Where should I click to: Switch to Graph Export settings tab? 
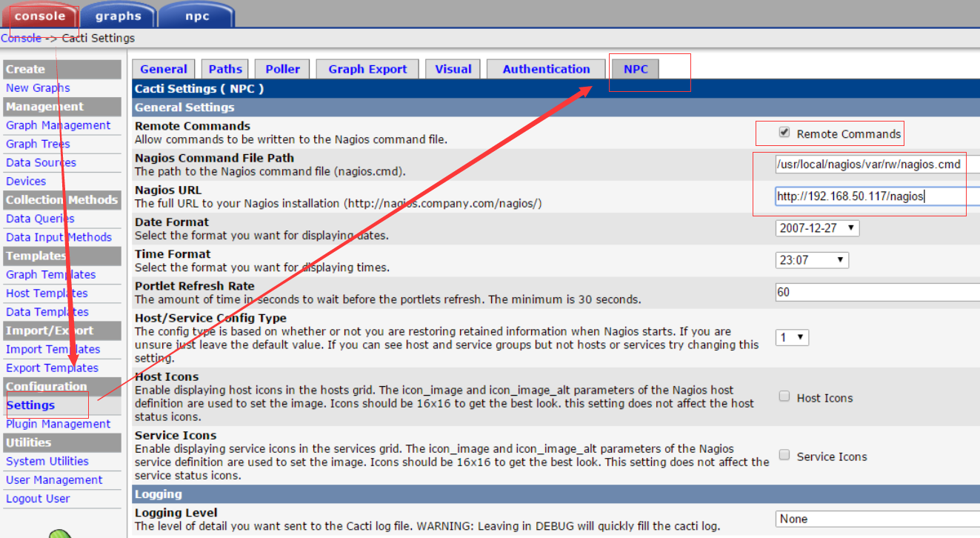367,69
